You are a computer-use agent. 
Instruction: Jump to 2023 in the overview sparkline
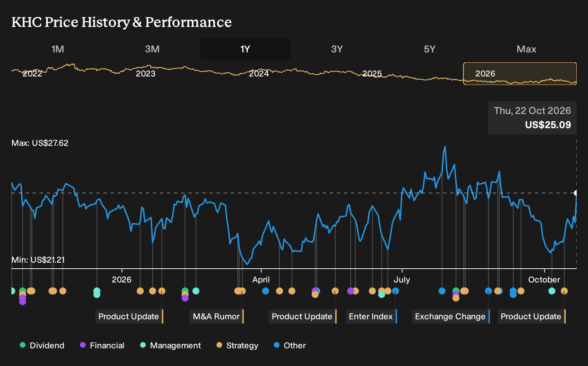point(146,74)
